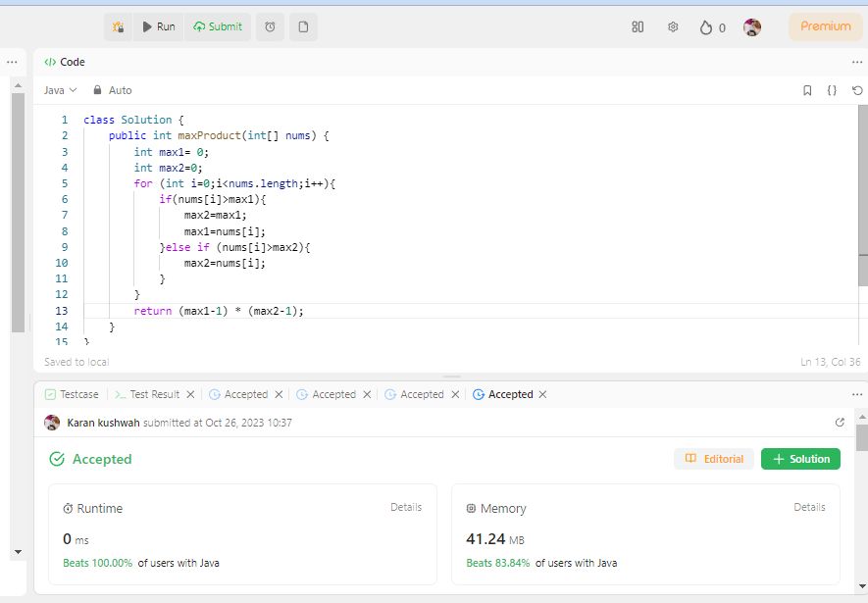This screenshot has height=603, width=868.
Task: Open the user profile avatar in top bar
Action: (x=751, y=27)
